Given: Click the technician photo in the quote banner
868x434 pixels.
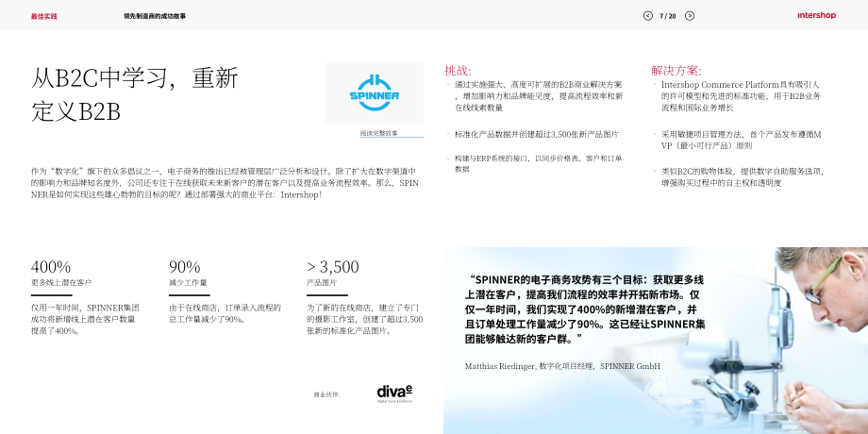Looking at the screenshot, I should (656, 341).
